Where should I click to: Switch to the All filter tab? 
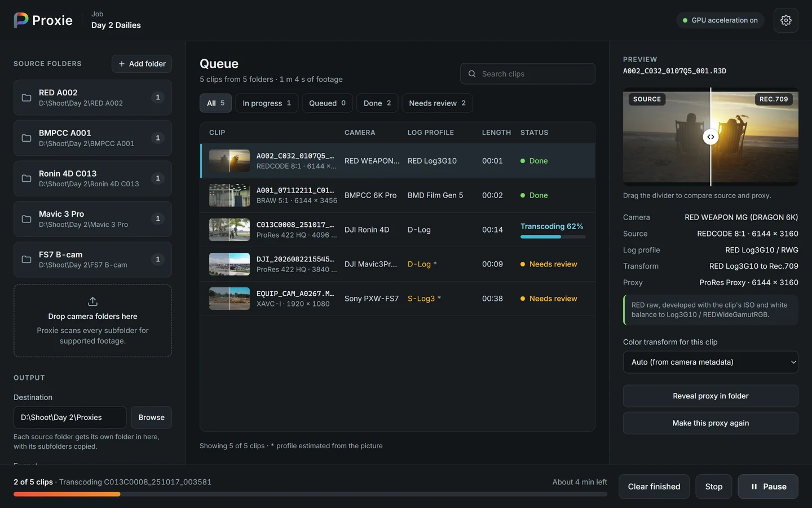click(x=215, y=103)
